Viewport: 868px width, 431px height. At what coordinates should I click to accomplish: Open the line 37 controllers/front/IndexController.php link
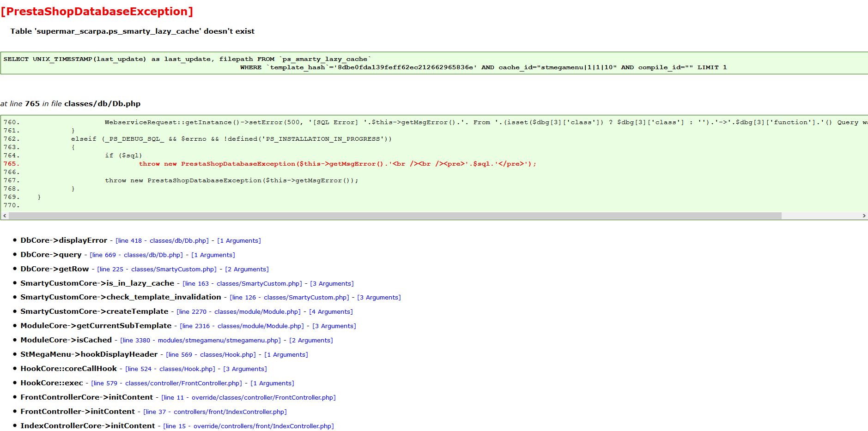215,412
